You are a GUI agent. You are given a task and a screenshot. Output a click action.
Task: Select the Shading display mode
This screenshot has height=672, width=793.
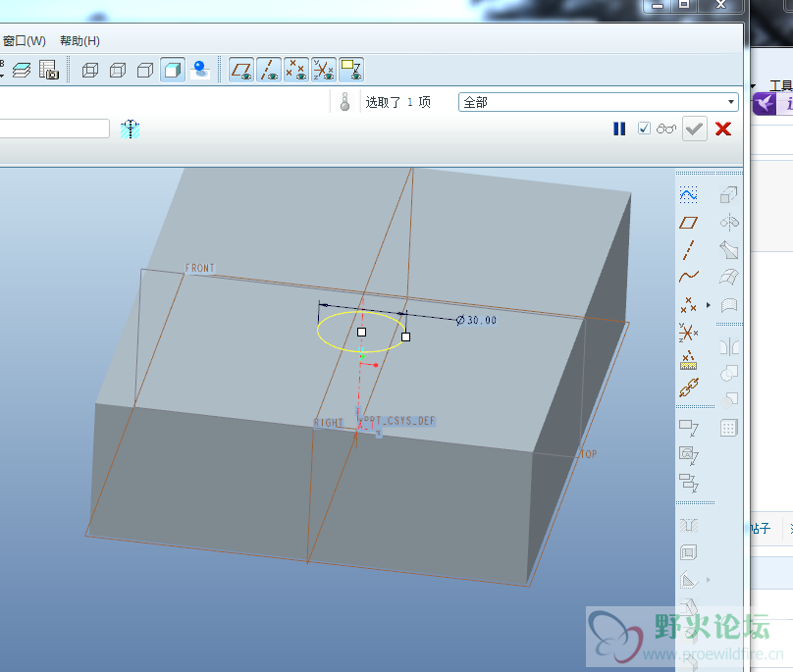click(173, 70)
